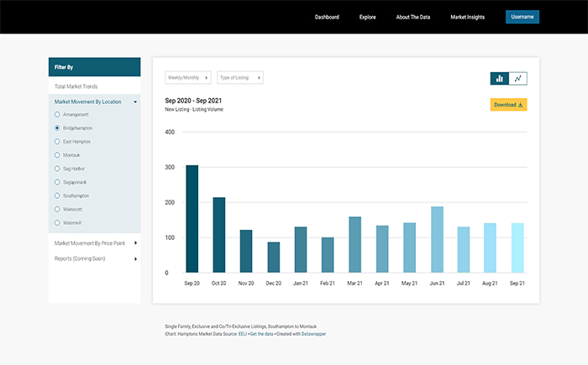
Task: Click the Apr 21 bar
Action: pyautogui.click(x=382, y=249)
